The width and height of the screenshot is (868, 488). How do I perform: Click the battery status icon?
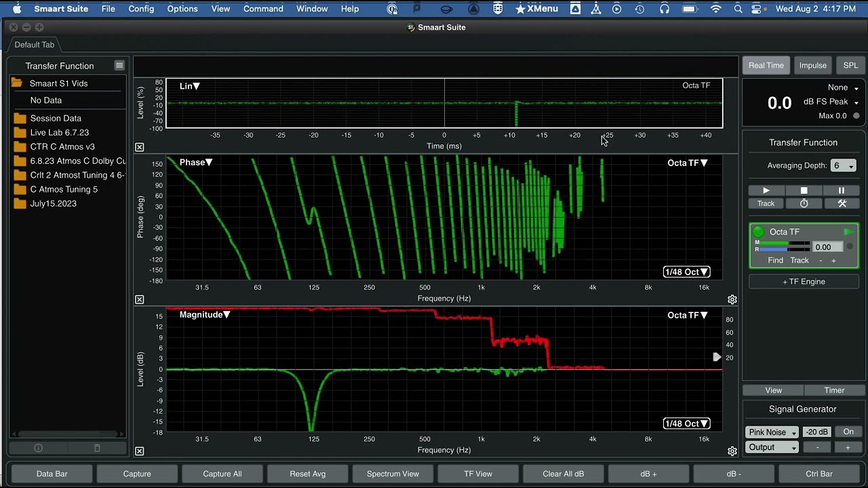690,9
